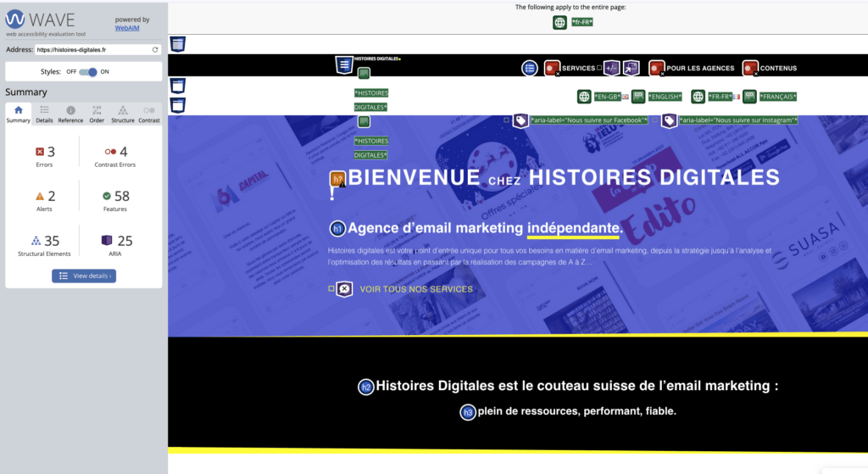Click the header landmark icon beside HISTOIRES DIGITALES logo
The width and height of the screenshot is (868, 474).
pyautogui.click(x=344, y=64)
